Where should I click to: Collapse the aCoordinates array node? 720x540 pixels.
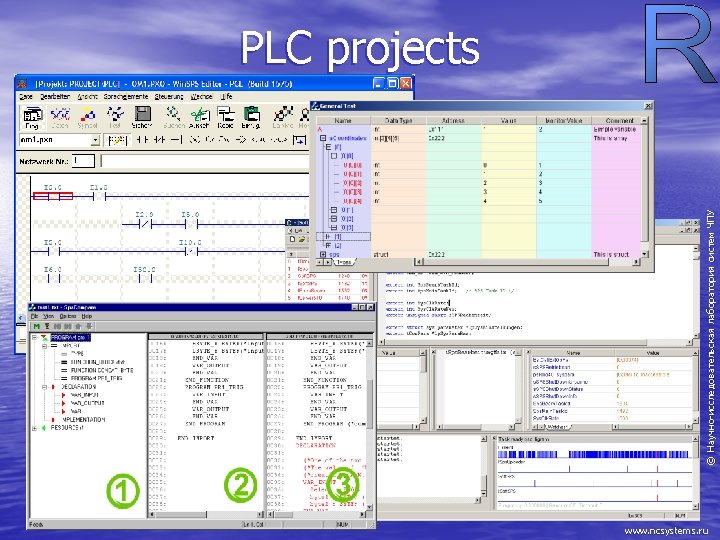pos(323,138)
